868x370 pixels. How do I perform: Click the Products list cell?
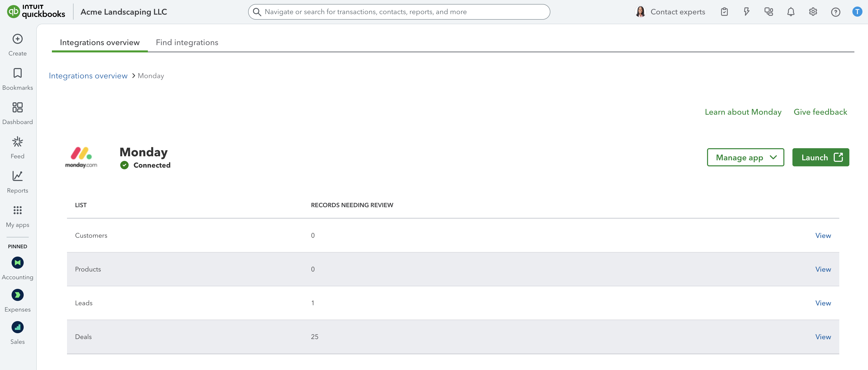point(88,269)
